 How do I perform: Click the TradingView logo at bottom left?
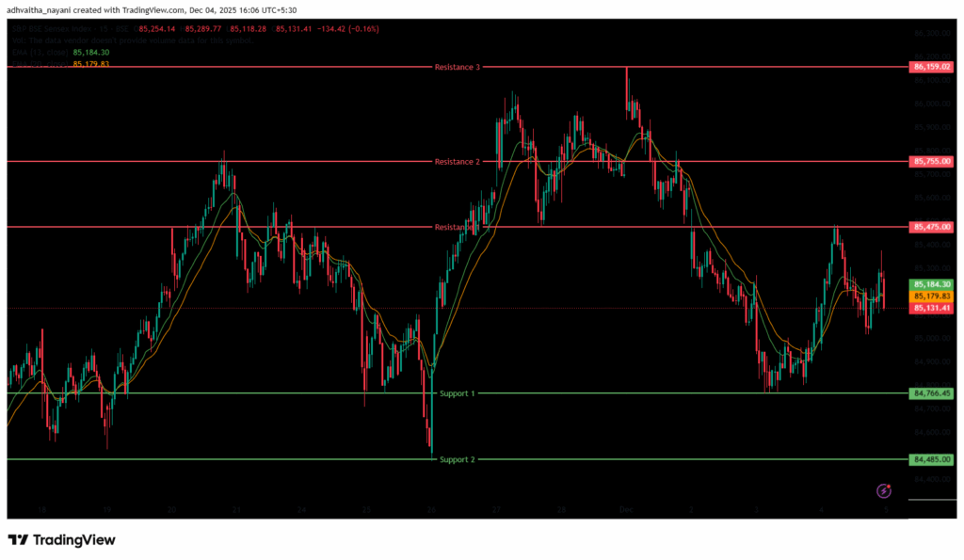tap(61, 540)
